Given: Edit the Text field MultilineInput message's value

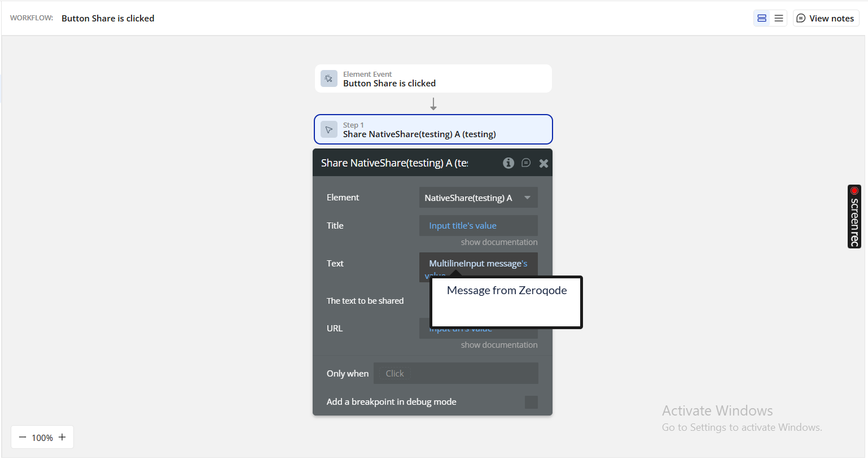Looking at the screenshot, I should click(478, 263).
